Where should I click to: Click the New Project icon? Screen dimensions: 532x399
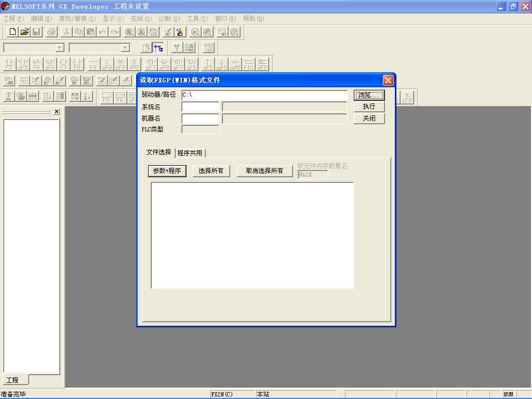(x=13, y=32)
